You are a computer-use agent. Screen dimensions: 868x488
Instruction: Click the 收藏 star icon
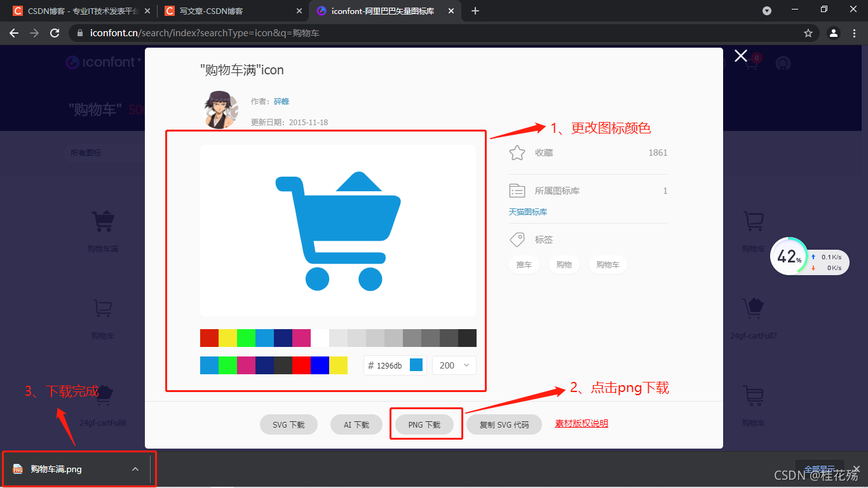(x=517, y=152)
